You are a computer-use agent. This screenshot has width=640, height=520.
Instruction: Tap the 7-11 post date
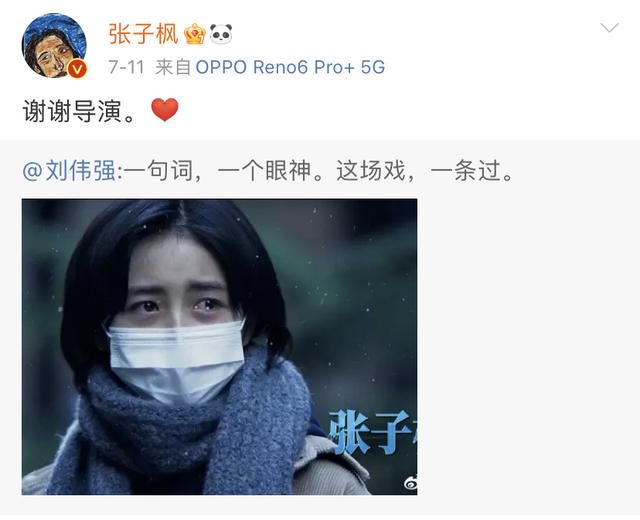(127, 67)
